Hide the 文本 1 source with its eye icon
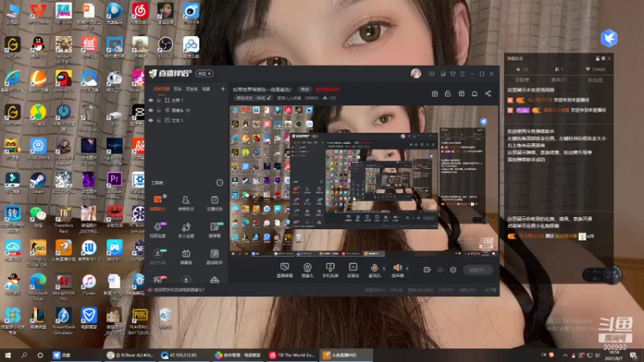The height and width of the screenshot is (362, 644). pyautogui.click(x=151, y=120)
